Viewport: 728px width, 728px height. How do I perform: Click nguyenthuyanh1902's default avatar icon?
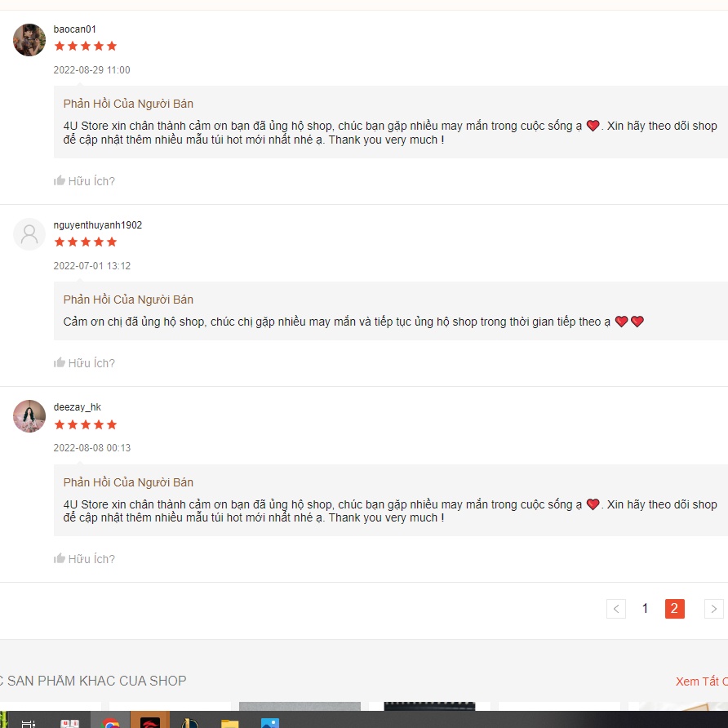tap(29, 234)
